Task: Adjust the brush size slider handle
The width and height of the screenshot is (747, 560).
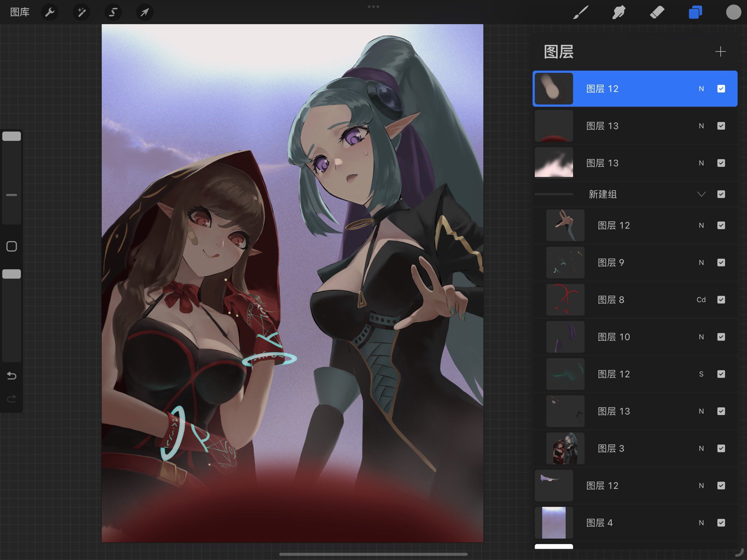Action: 12,136
